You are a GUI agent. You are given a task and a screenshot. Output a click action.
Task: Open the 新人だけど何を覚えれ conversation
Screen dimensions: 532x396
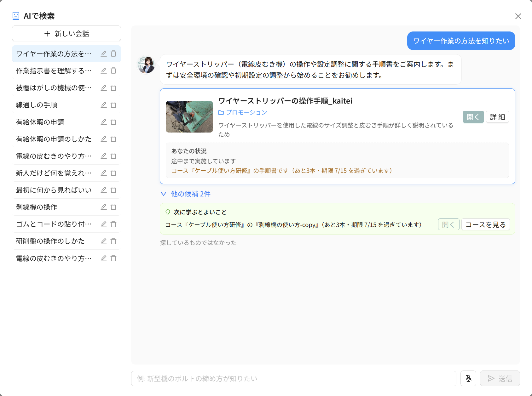click(66, 173)
